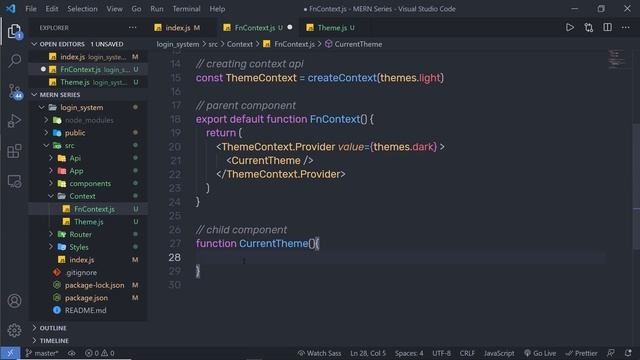The image size is (640, 360).
Task: Open the Accounts icon in activity bar
Action: click(x=14, y=301)
